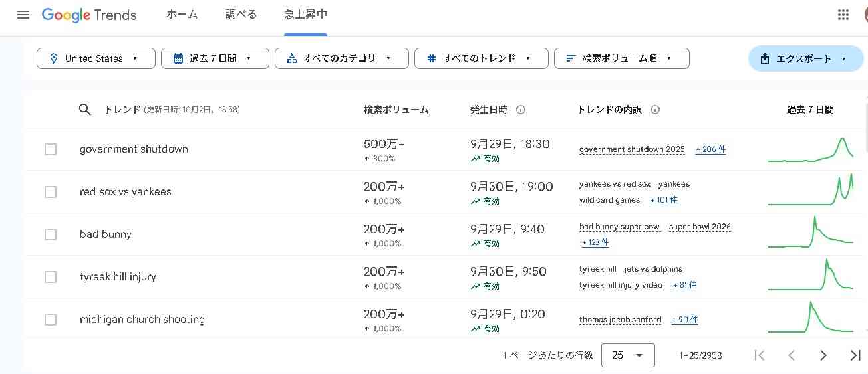Click the tyreek hill injury trend name
The height and width of the screenshot is (374, 868).
click(118, 277)
